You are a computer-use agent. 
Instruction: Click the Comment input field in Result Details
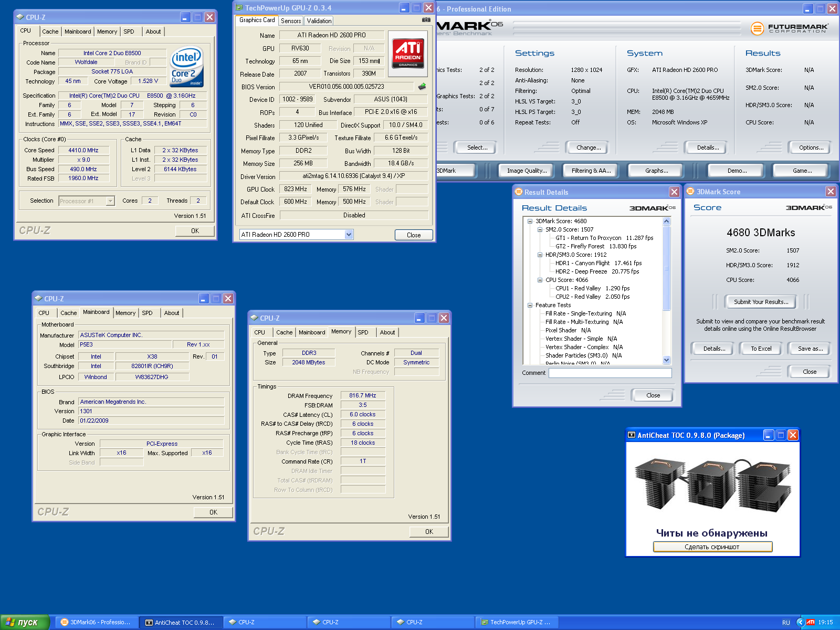pyautogui.click(x=610, y=373)
